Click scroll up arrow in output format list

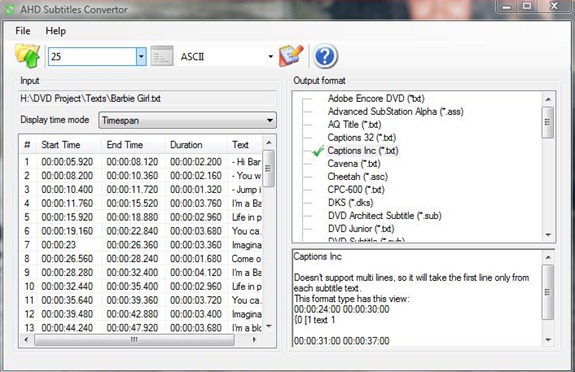(548, 99)
